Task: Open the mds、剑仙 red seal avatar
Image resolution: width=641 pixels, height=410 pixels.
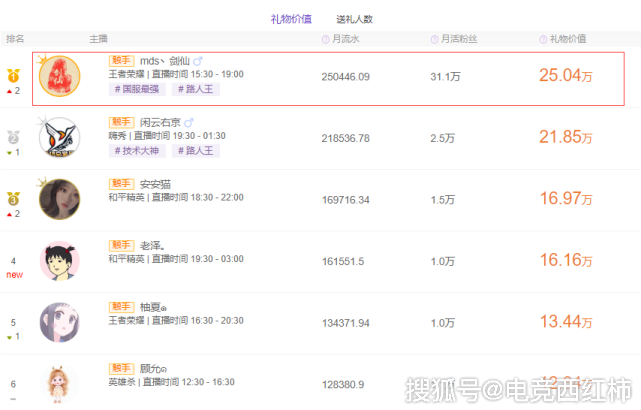Action: pos(60,76)
